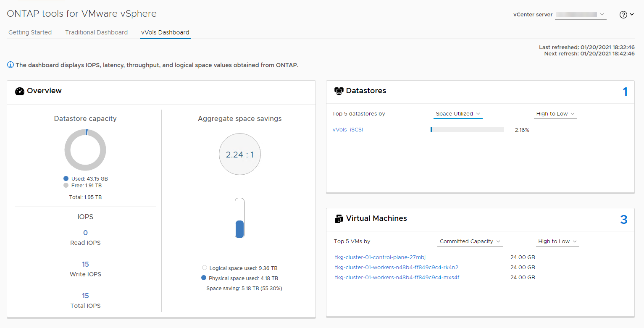Click the vVols_iSCSI utilization progress bar
This screenshot has width=644, height=328.
(x=467, y=130)
